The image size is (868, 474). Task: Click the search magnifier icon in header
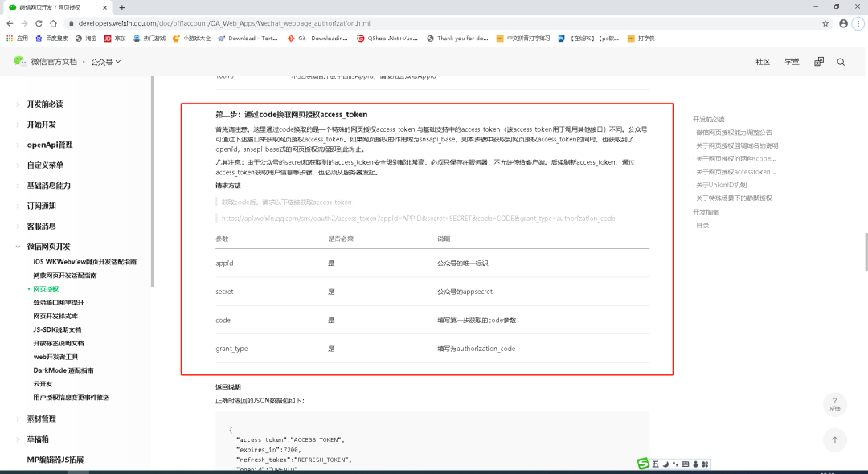point(841,62)
